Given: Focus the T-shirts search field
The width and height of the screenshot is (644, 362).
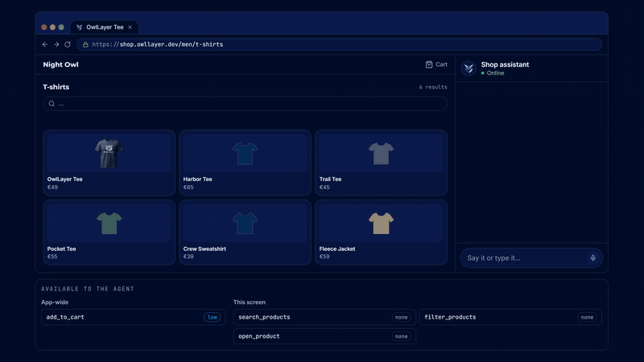Looking at the screenshot, I should [245, 104].
